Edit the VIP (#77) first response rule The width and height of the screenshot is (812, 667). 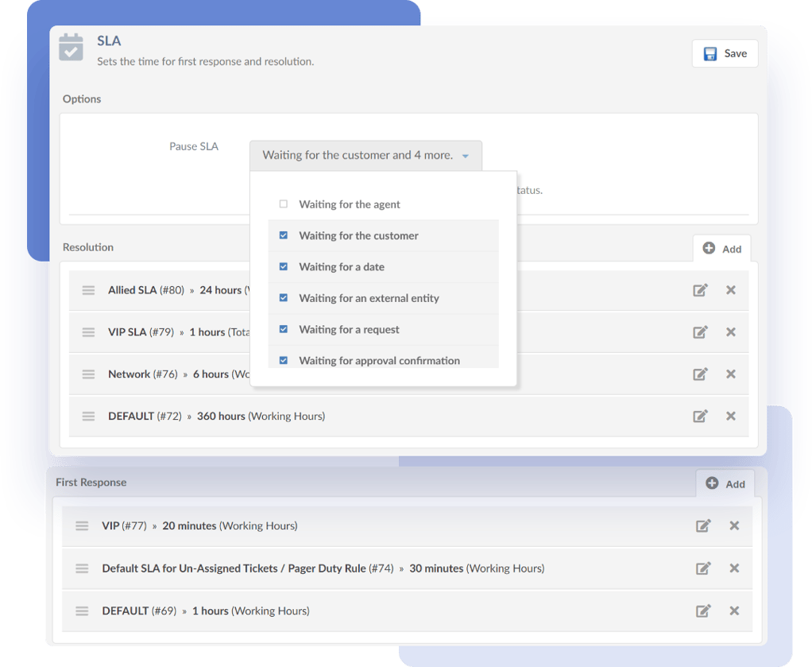[702, 525]
